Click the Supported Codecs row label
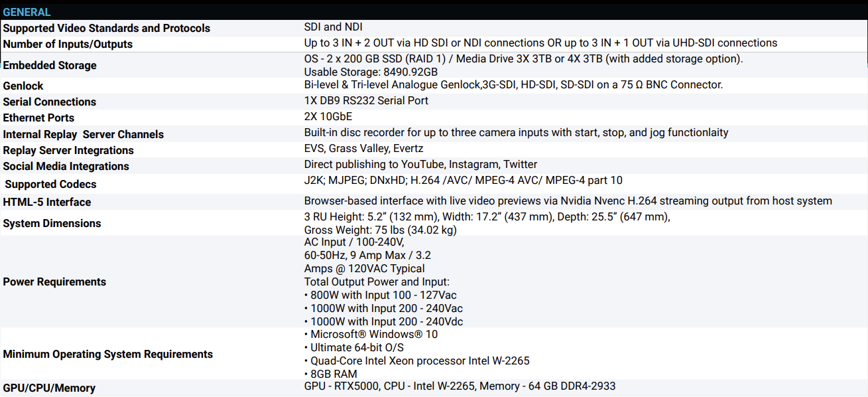Image resolution: width=868 pixels, height=397 pixels. pos(51,184)
